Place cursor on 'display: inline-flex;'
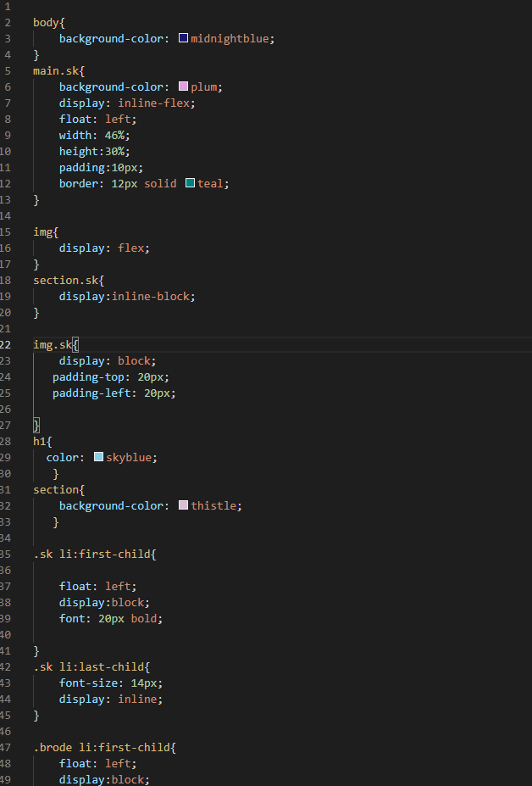Image resolution: width=532 pixels, height=786 pixels. coord(127,103)
